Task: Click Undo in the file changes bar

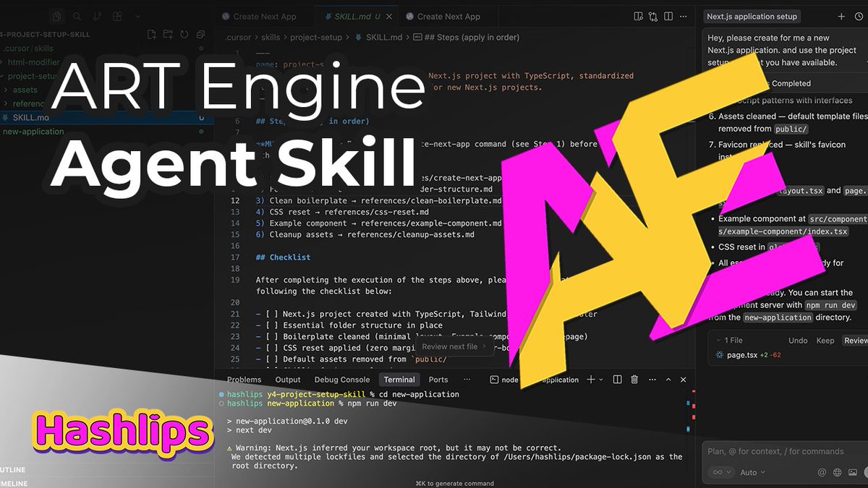Action: (x=798, y=341)
